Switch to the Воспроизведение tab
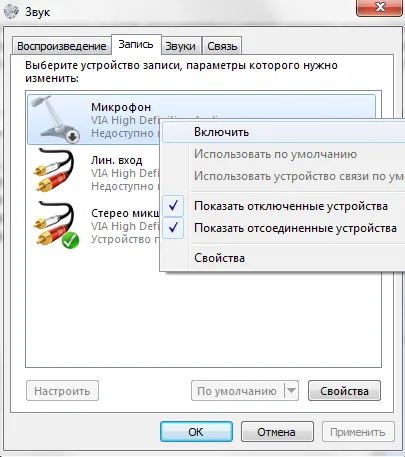The width and height of the screenshot is (405, 457). coord(62,46)
